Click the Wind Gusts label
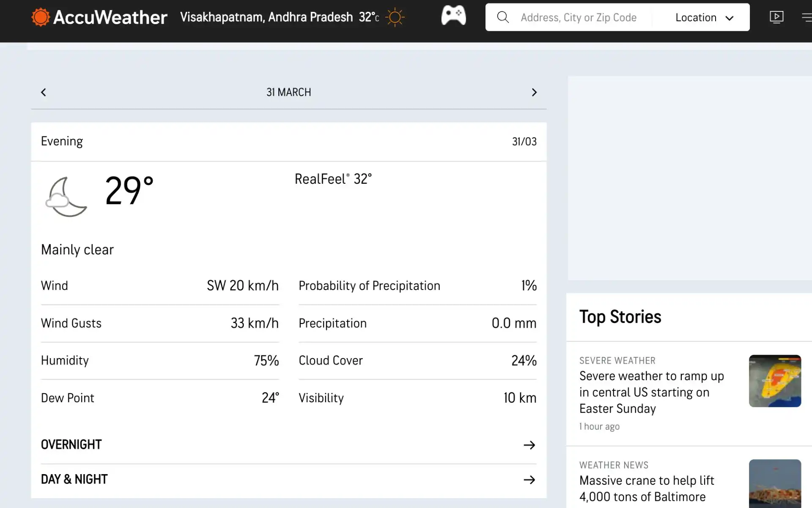Screen dimensions: 812x508 71,323
